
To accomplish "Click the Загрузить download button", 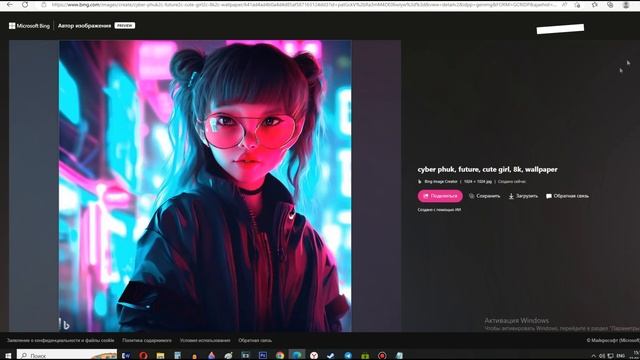I will coord(523,196).
